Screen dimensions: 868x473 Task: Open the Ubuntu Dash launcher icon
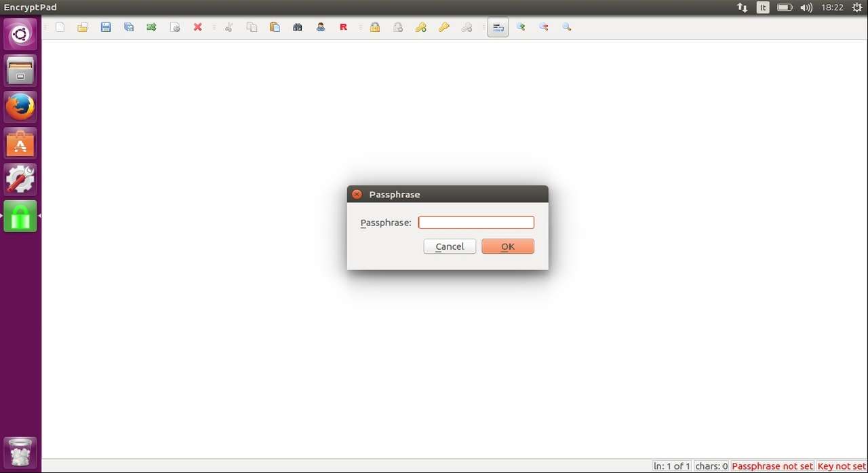[20, 34]
